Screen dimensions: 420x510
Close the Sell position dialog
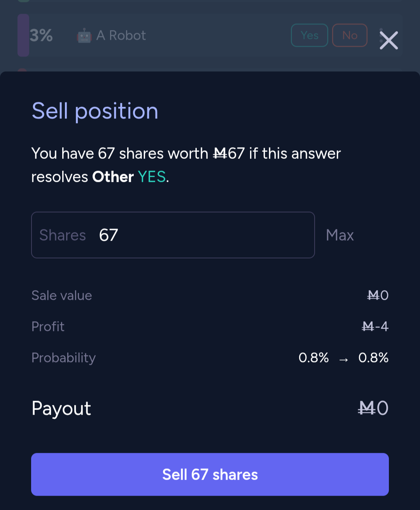coord(388,40)
